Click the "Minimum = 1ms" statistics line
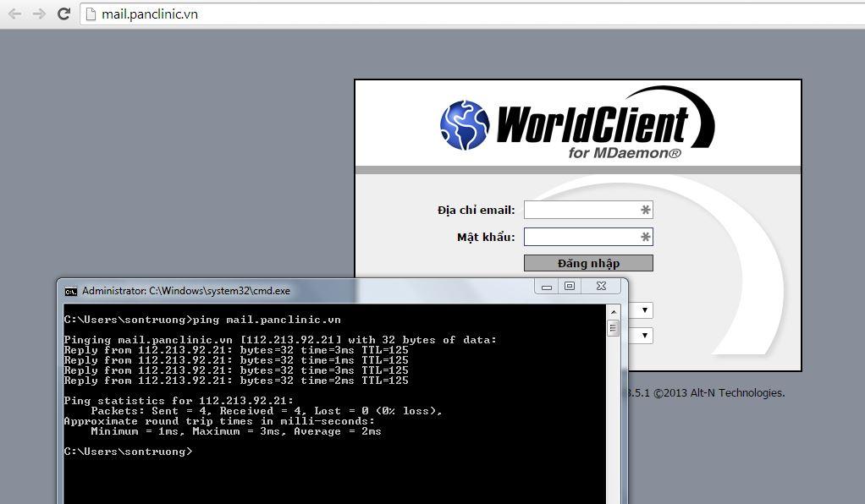The image size is (865, 504). click(236, 431)
